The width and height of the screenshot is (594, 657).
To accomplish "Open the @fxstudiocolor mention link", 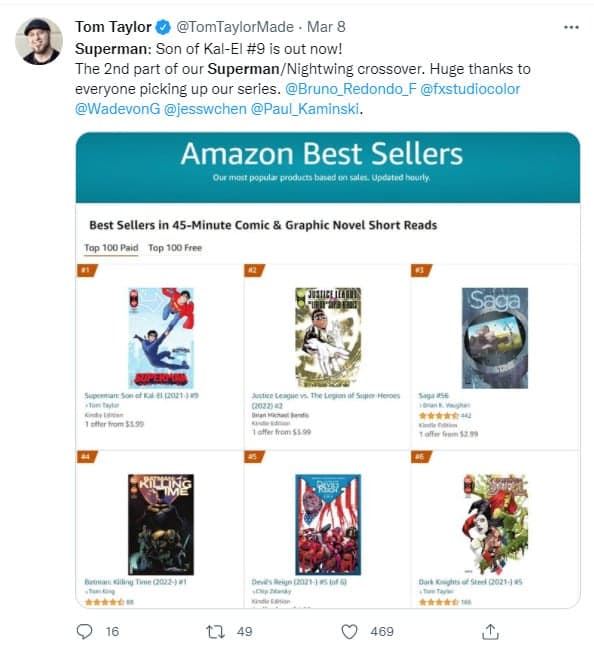I will click(x=470, y=89).
